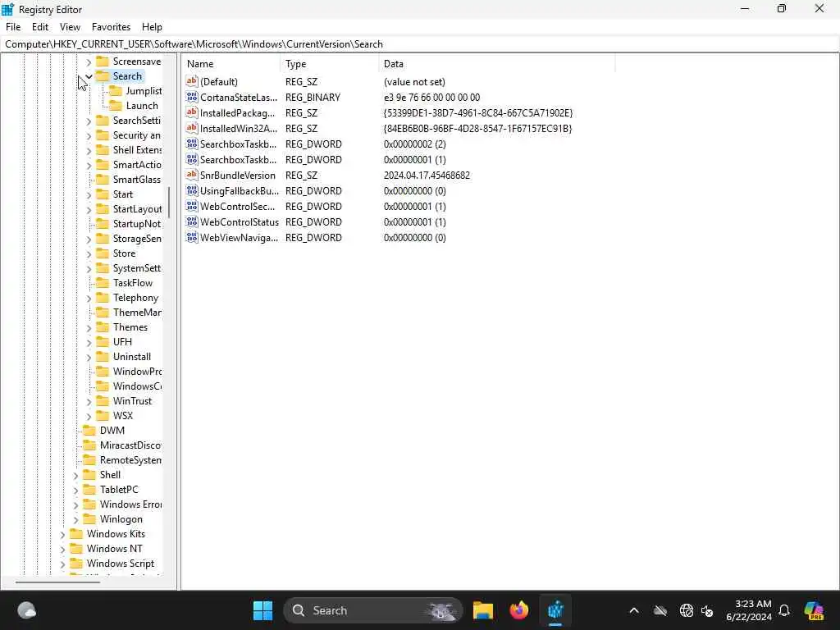Select the Telephony key

click(x=135, y=298)
